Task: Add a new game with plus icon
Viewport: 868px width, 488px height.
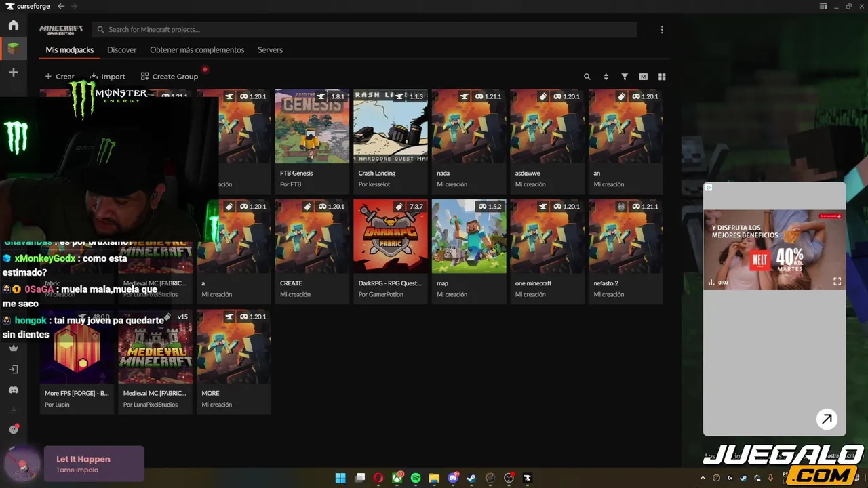Action: pyautogui.click(x=14, y=73)
